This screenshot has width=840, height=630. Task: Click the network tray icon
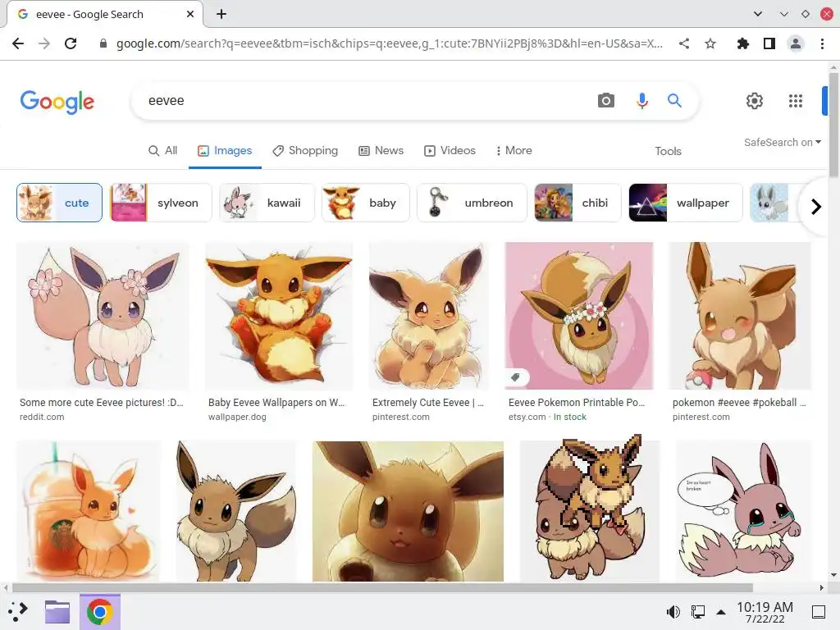coord(698,611)
